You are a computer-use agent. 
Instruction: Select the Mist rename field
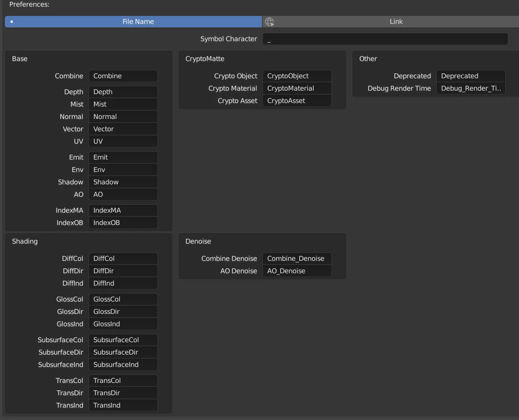(123, 104)
